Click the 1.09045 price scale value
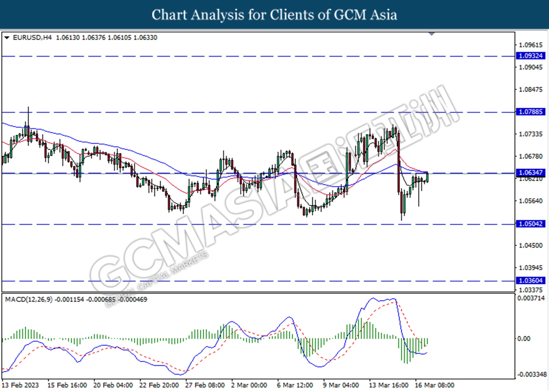The image size is (549, 392). (x=531, y=67)
